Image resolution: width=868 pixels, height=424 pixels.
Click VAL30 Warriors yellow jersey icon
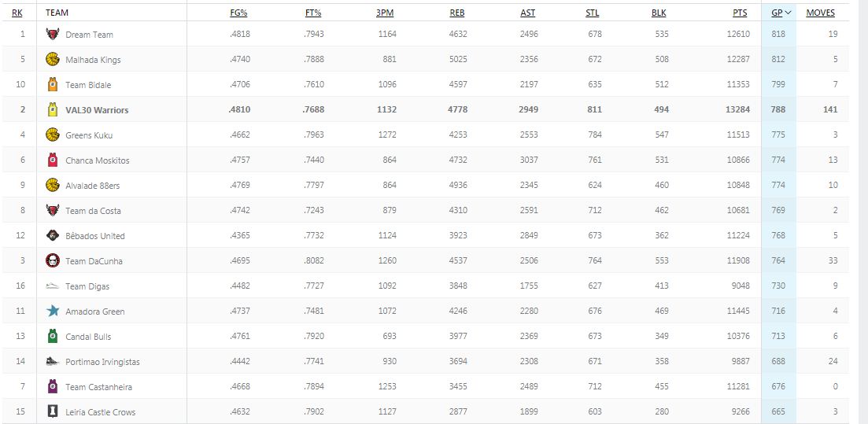(x=53, y=109)
